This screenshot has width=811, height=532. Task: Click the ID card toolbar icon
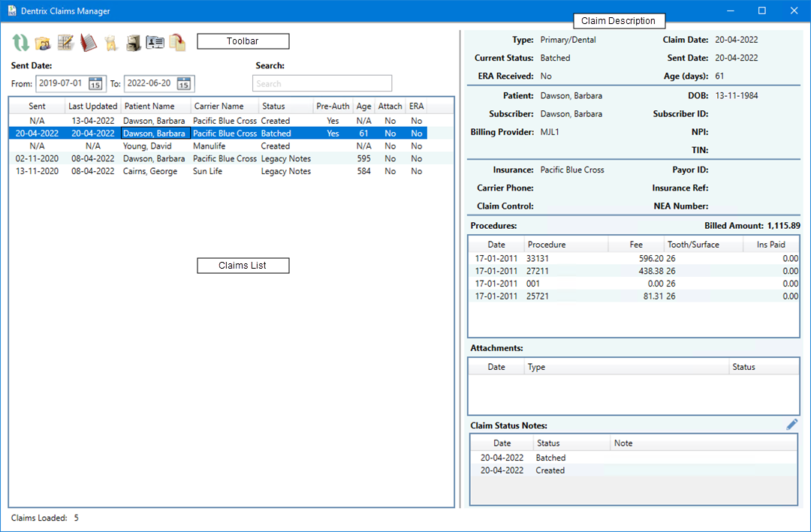point(155,43)
